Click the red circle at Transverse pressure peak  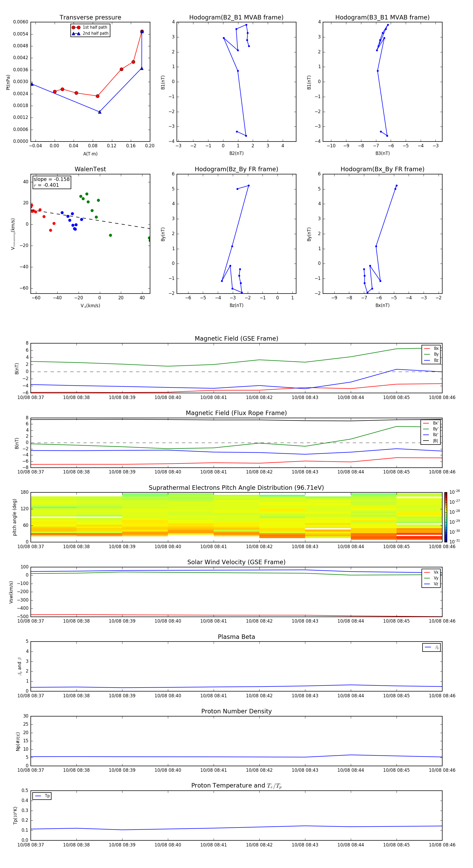point(142,32)
